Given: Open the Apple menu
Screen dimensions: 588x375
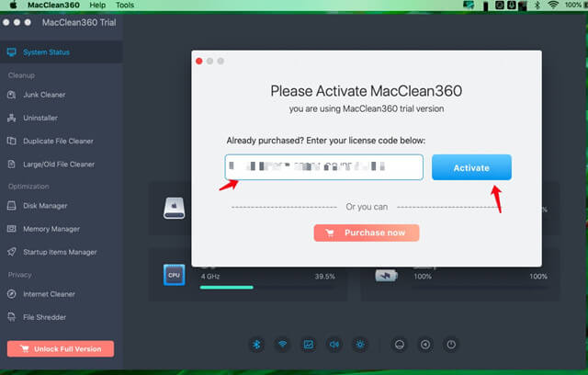Looking at the screenshot, I should 13,5.
